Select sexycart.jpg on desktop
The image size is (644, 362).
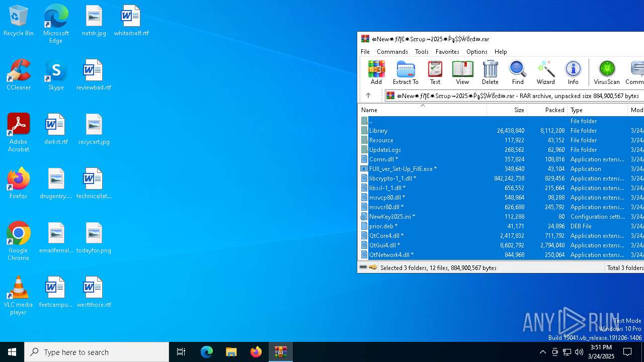click(94, 129)
